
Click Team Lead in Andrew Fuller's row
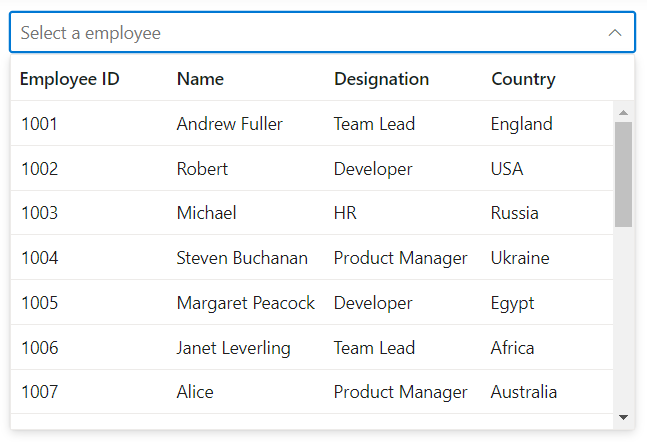coord(374,124)
